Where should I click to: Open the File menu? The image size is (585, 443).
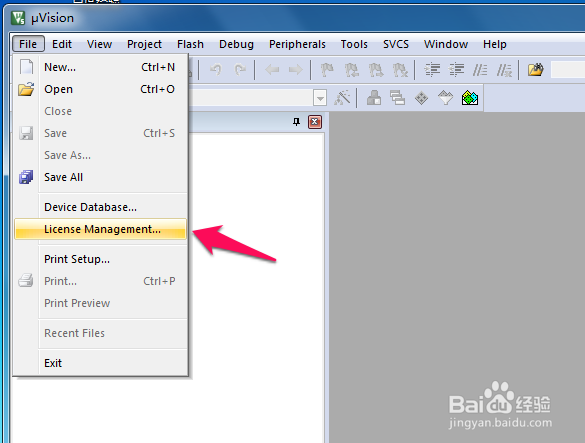point(28,44)
